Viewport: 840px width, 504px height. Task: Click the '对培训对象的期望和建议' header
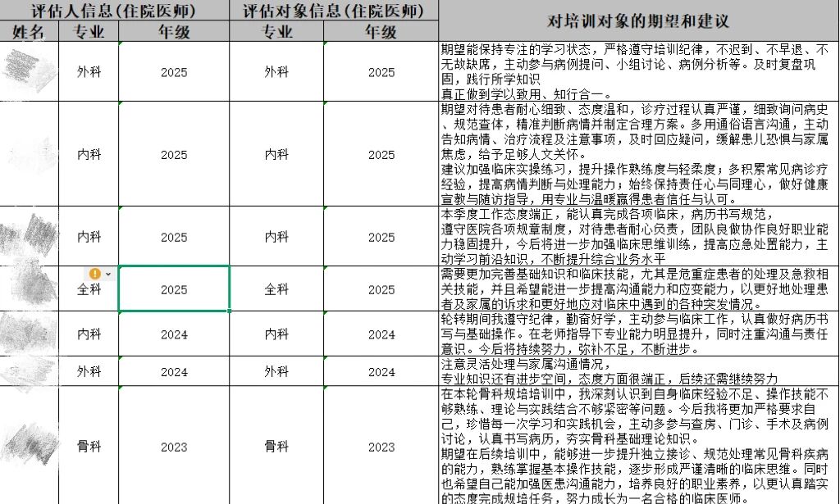[638, 20]
